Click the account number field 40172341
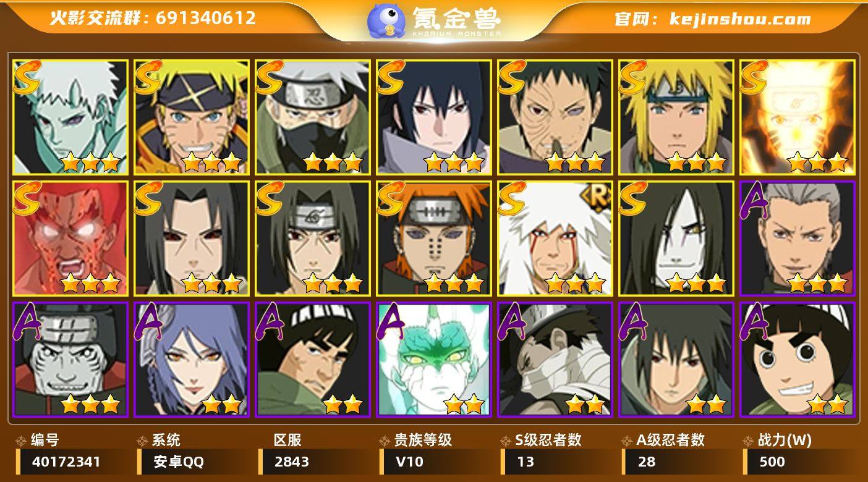 pos(70,462)
